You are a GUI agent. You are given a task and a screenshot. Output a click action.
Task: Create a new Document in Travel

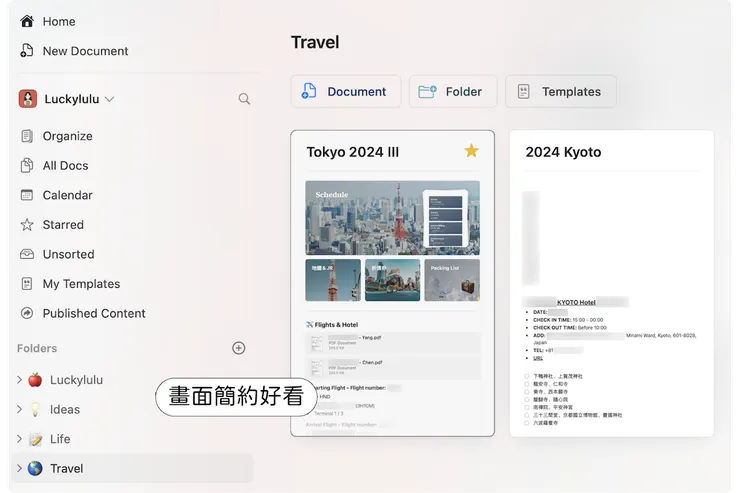pos(346,91)
